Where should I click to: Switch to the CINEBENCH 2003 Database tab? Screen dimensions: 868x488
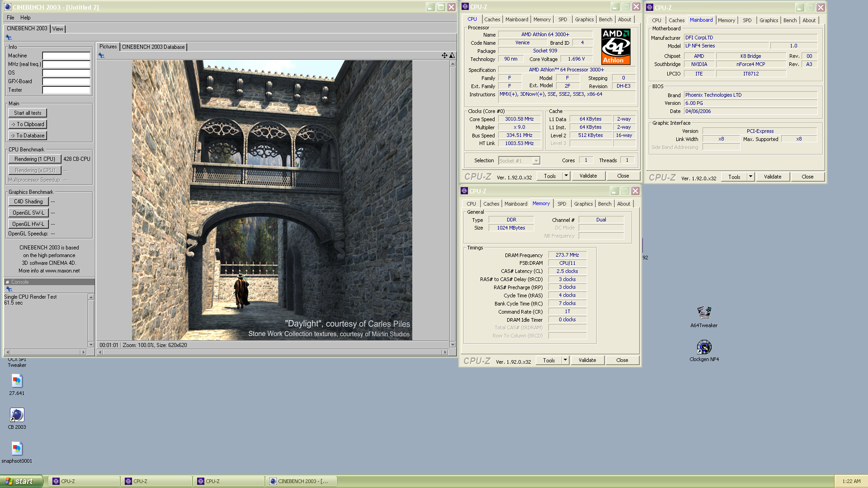tap(153, 47)
